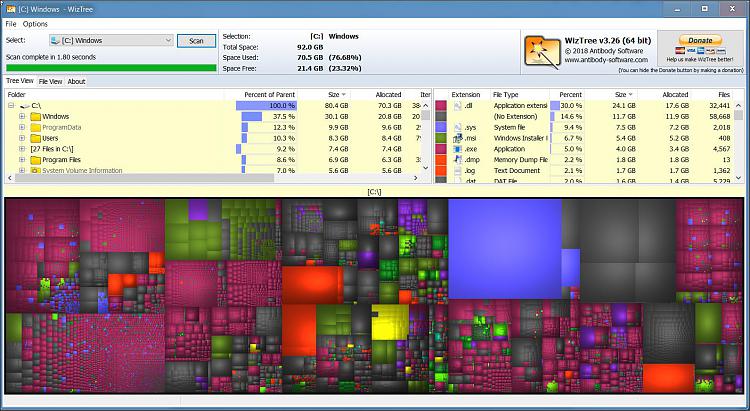Click the .exe application file icon
This screenshot has width=750, height=411.
tap(458, 149)
